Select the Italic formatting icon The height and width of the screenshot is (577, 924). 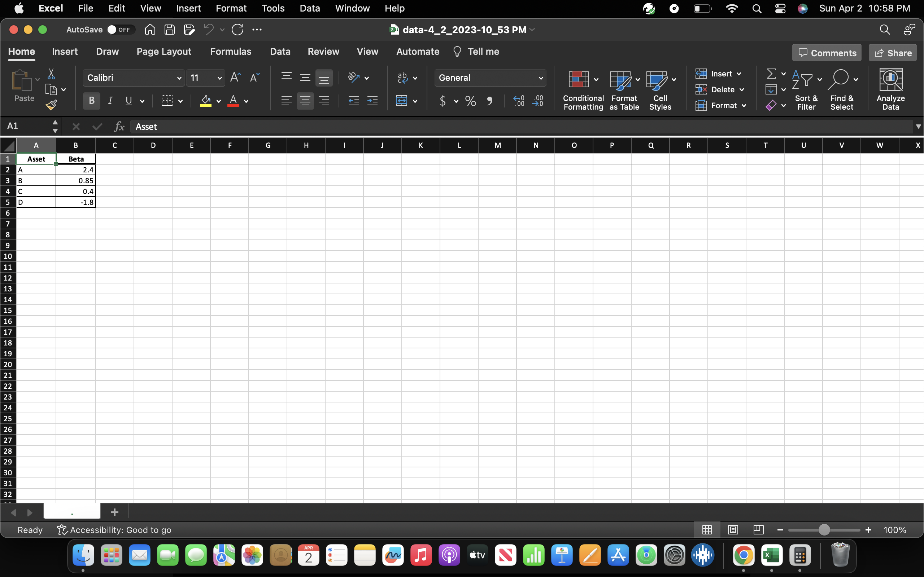click(110, 101)
